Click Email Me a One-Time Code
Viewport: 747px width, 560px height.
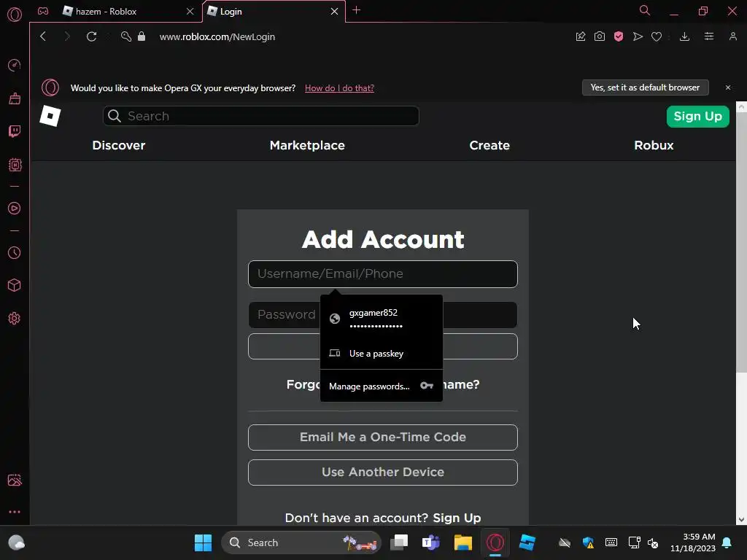point(382,437)
